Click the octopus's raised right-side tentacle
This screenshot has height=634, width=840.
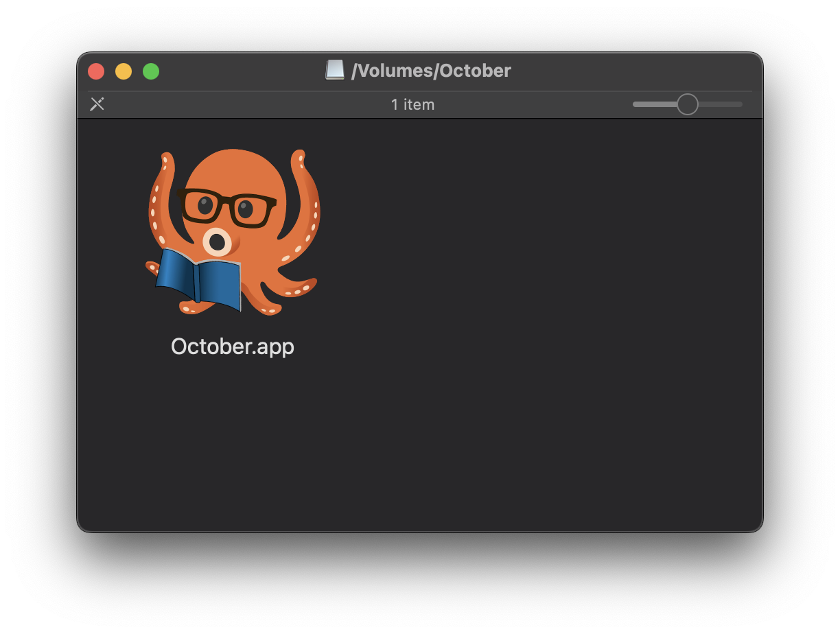click(306, 199)
